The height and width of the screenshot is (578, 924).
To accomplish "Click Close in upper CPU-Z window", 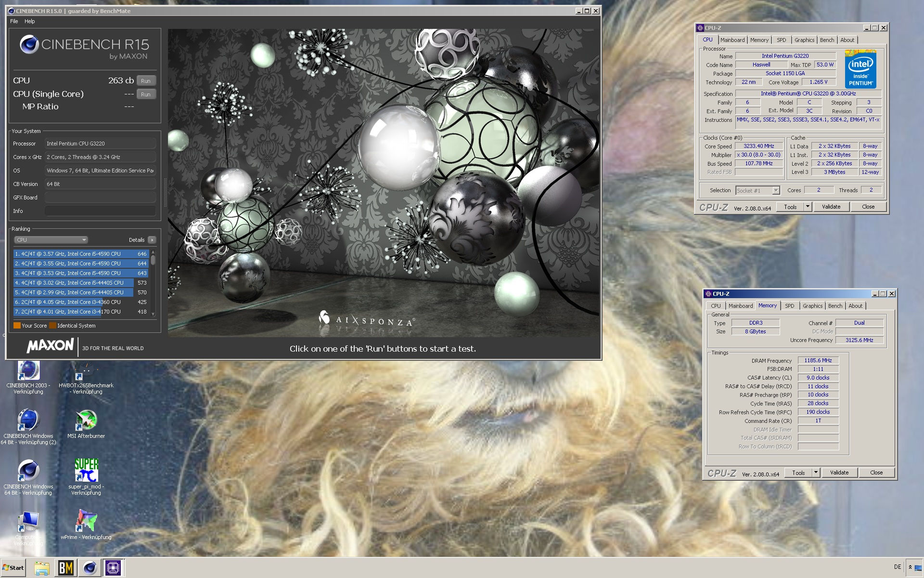I will (868, 207).
